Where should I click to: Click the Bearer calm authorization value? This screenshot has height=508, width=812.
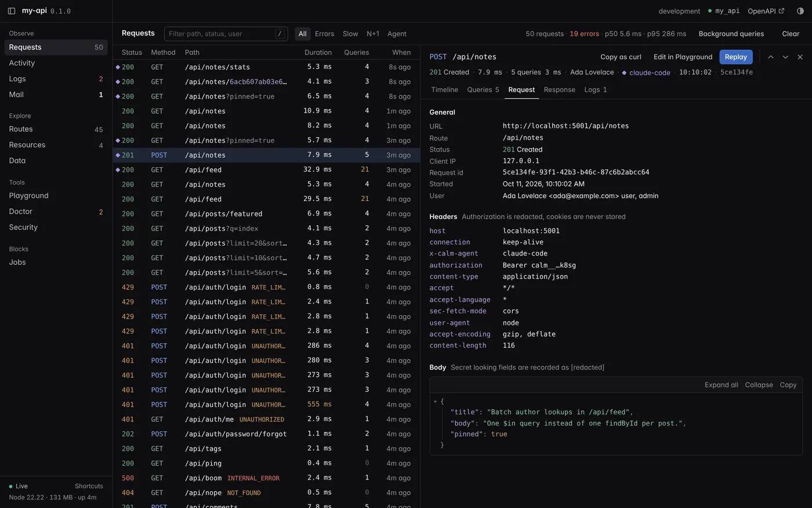(539, 265)
